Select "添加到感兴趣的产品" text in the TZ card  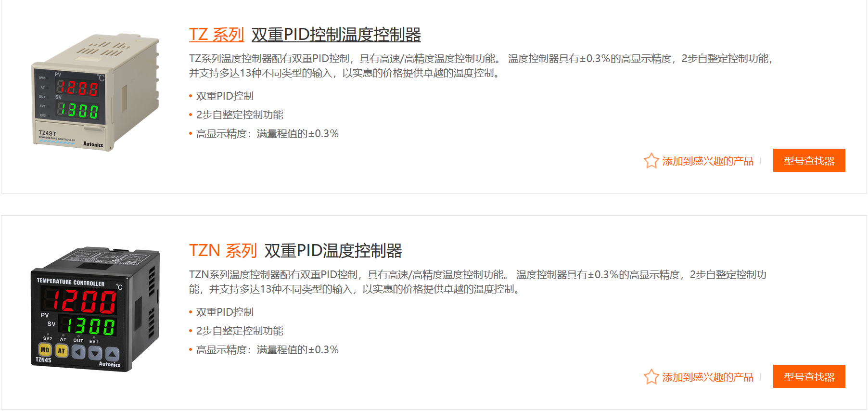tap(707, 161)
